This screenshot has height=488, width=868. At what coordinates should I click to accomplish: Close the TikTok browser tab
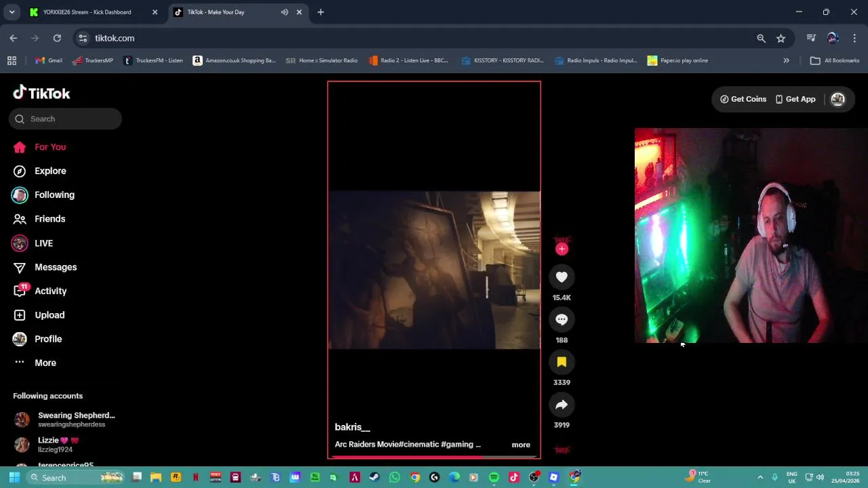299,12
